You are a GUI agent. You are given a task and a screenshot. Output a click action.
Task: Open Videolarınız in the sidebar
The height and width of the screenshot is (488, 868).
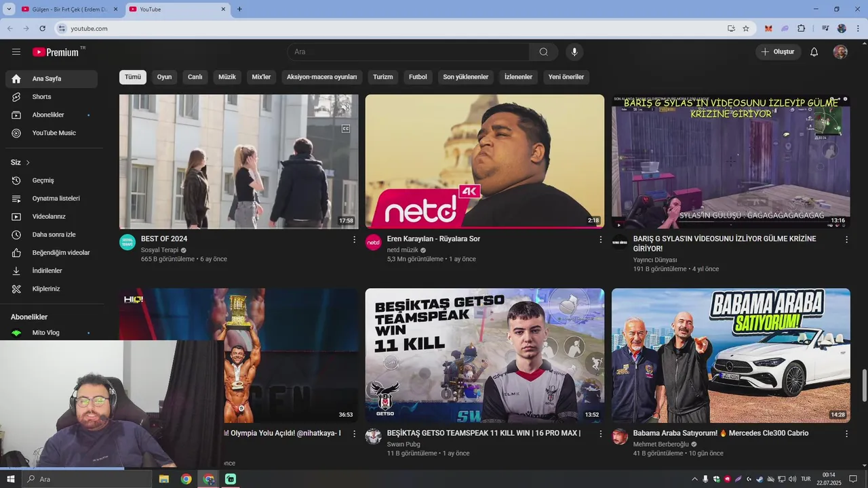pyautogui.click(x=52, y=216)
